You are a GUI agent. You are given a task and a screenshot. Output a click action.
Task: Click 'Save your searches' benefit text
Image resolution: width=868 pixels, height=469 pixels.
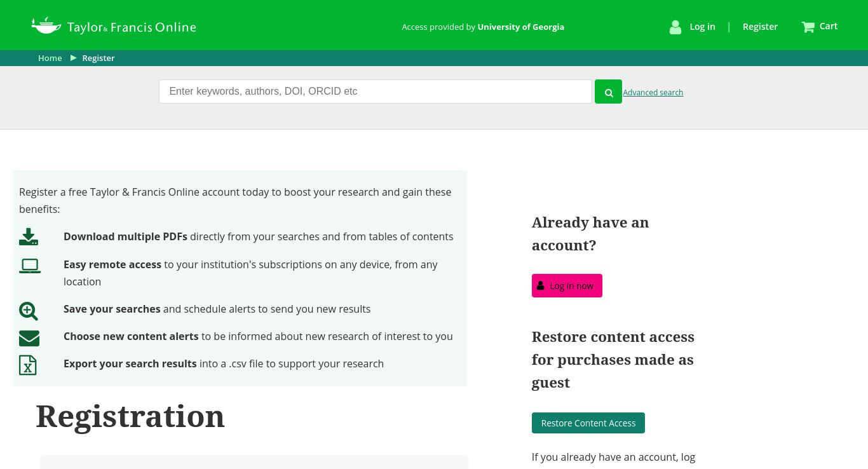112,309
